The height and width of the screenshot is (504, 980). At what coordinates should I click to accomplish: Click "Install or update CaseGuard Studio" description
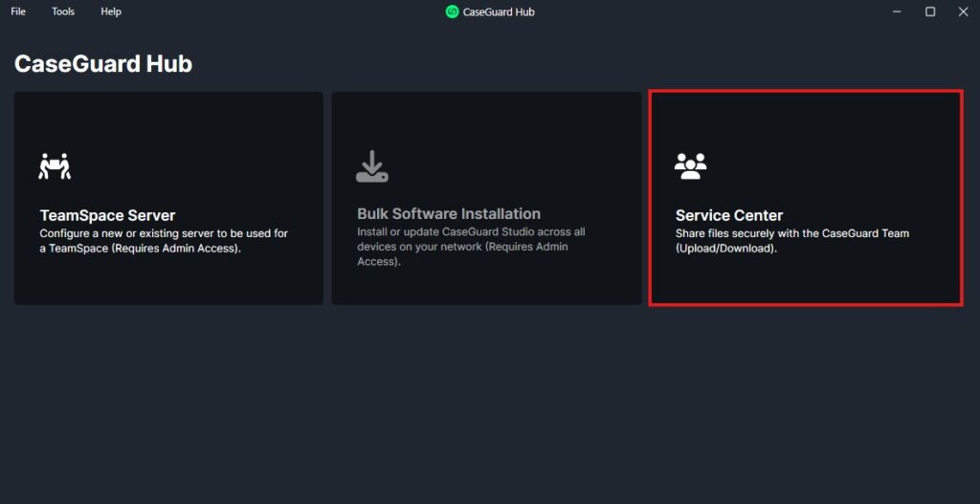click(471, 247)
